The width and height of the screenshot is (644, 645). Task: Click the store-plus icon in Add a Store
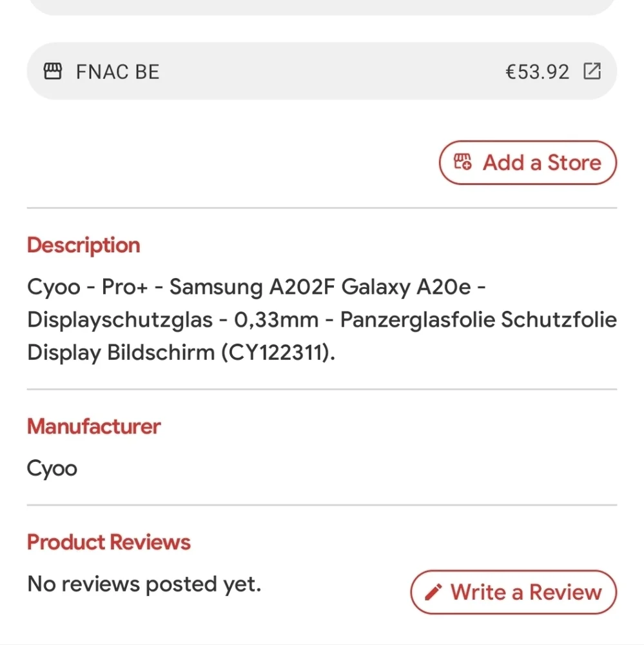[x=463, y=162]
